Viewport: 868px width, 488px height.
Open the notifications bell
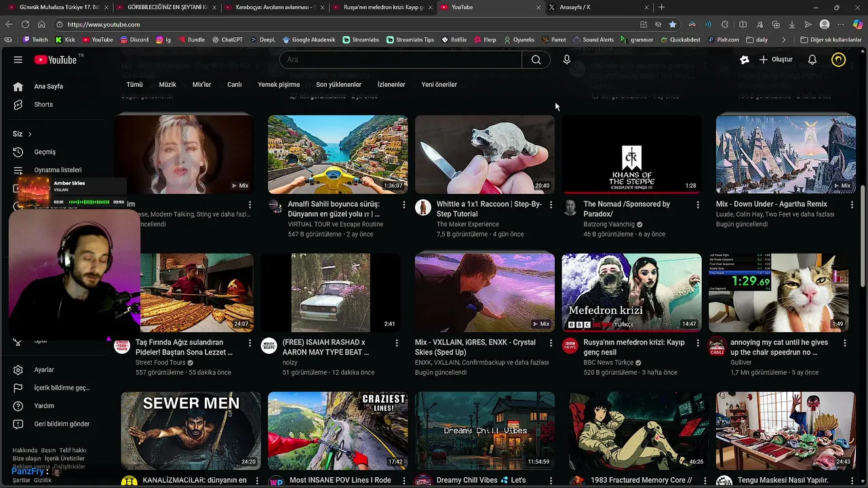(x=812, y=60)
